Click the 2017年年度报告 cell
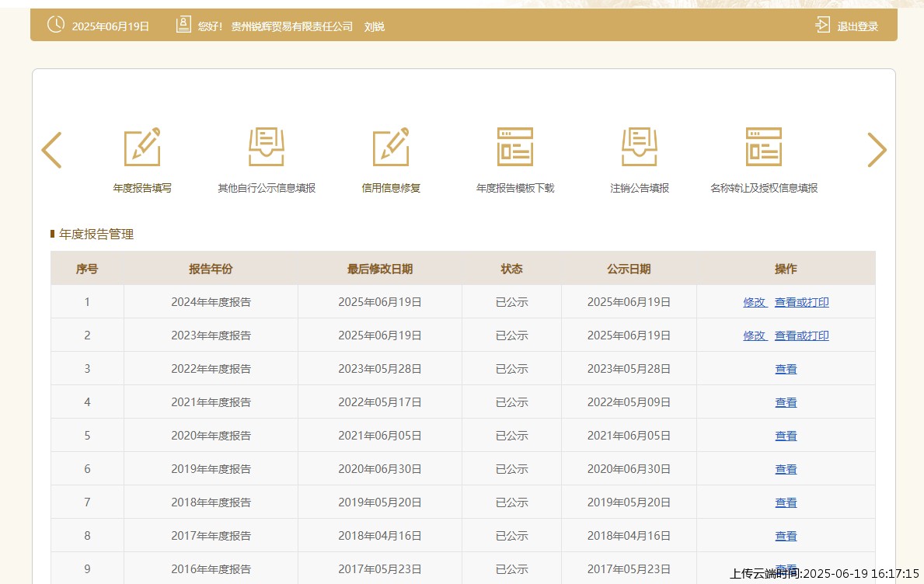The image size is (924, 584). coord(211,537)
